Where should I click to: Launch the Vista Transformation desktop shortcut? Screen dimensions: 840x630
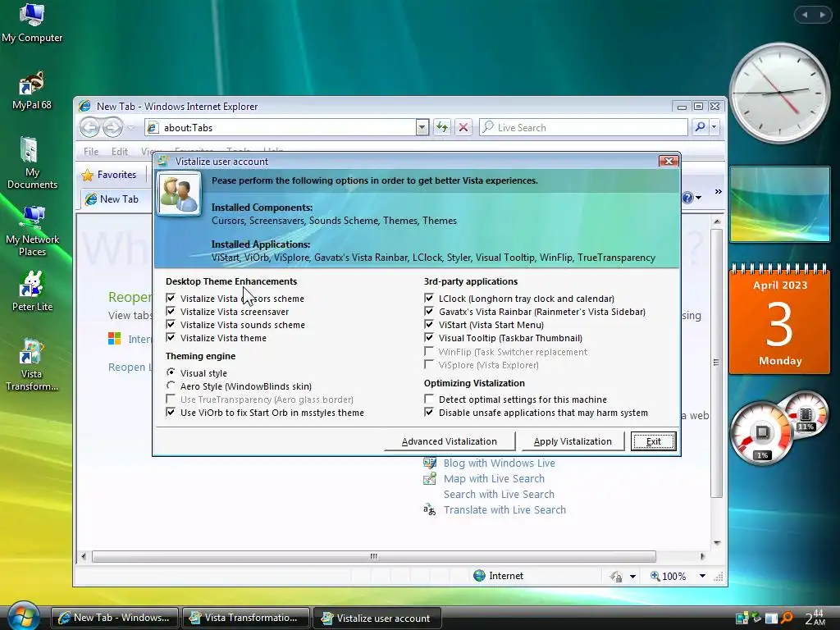32,365
